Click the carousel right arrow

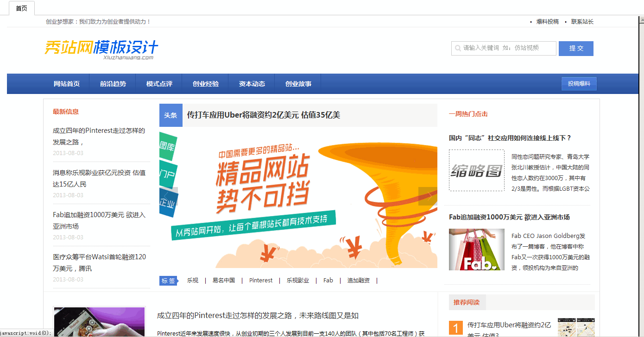[429, 196]
